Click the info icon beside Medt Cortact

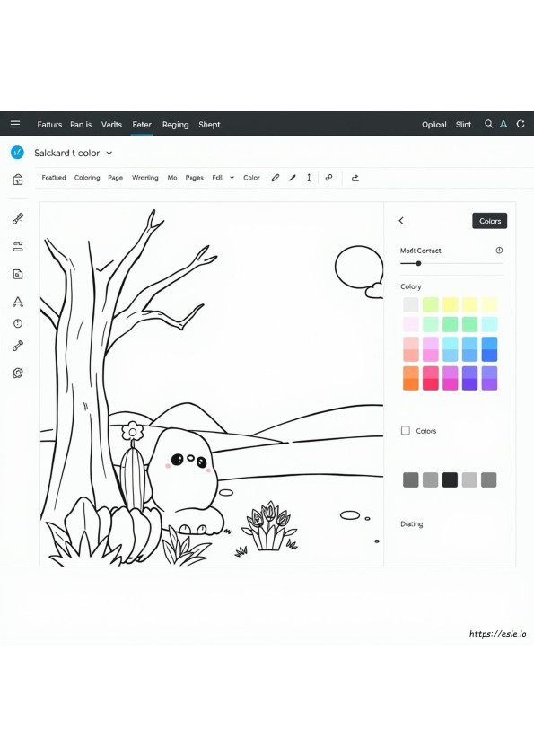499,251
